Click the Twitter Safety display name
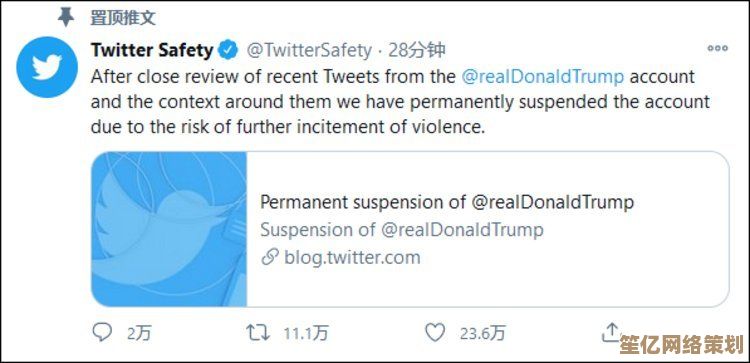 [x=152, y=50]
